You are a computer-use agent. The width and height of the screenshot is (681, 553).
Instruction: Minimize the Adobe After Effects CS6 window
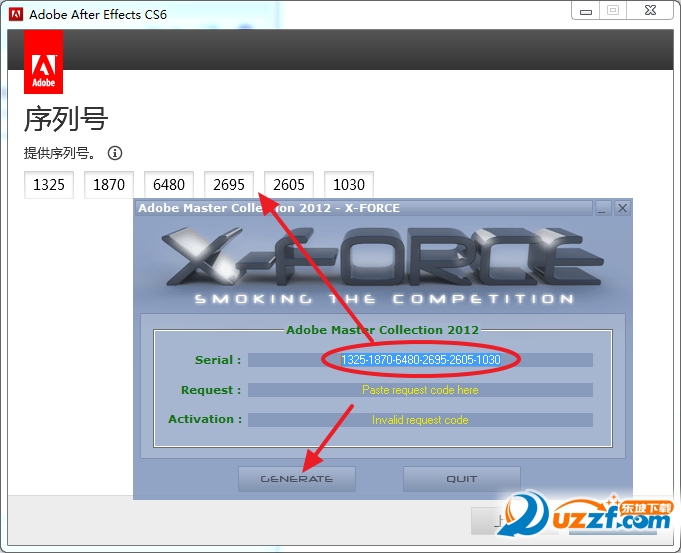(x=586, y=11)
